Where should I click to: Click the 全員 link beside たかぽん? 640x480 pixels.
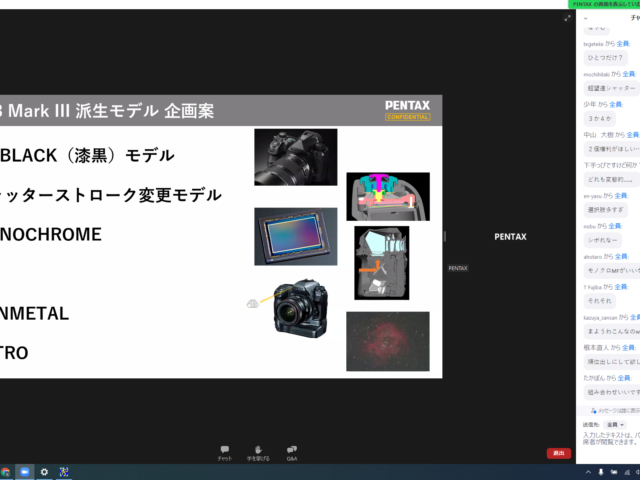(622, 379)
